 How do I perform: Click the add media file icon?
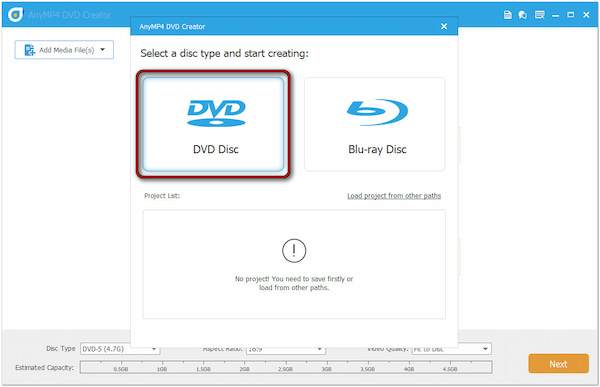(x=29, y=50)
